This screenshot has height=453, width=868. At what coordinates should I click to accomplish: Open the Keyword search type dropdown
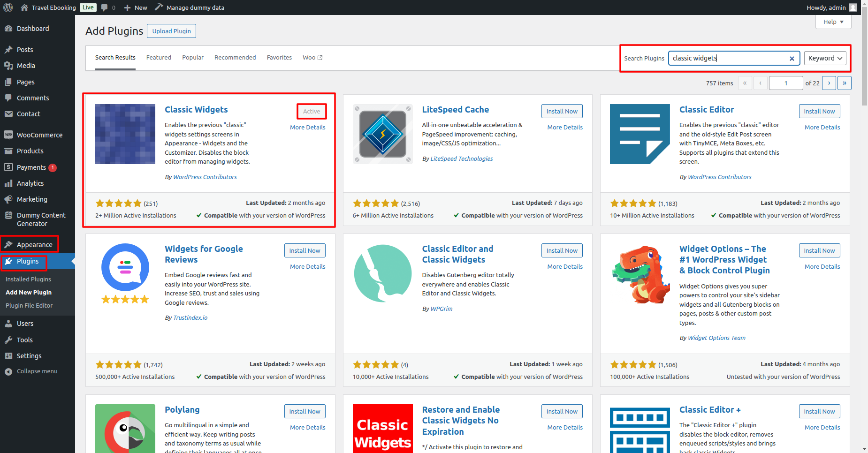pos(825,58)
